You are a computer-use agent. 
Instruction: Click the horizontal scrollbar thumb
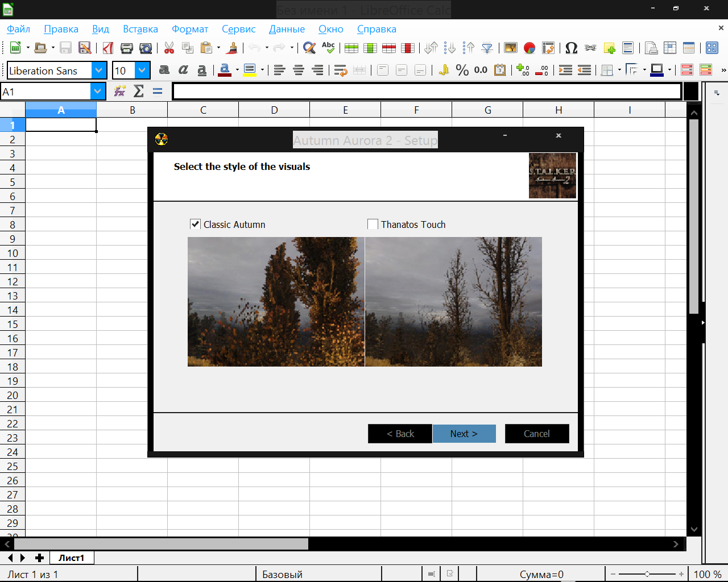tap(161, 544)
